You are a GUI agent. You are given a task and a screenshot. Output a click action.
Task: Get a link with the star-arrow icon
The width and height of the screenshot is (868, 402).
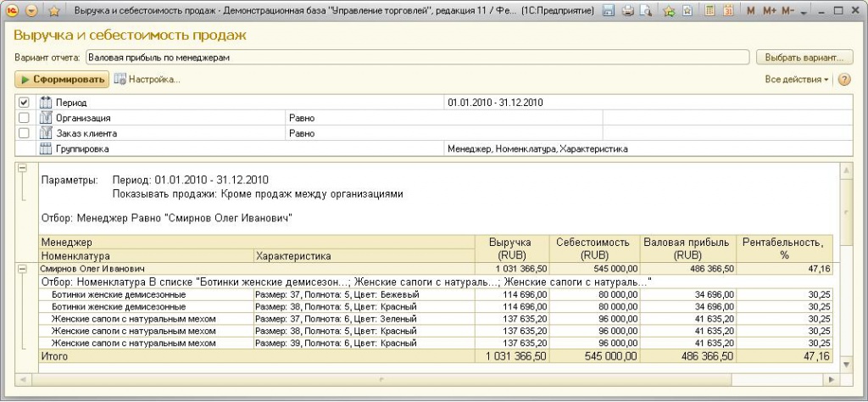[x=670, y=10]
